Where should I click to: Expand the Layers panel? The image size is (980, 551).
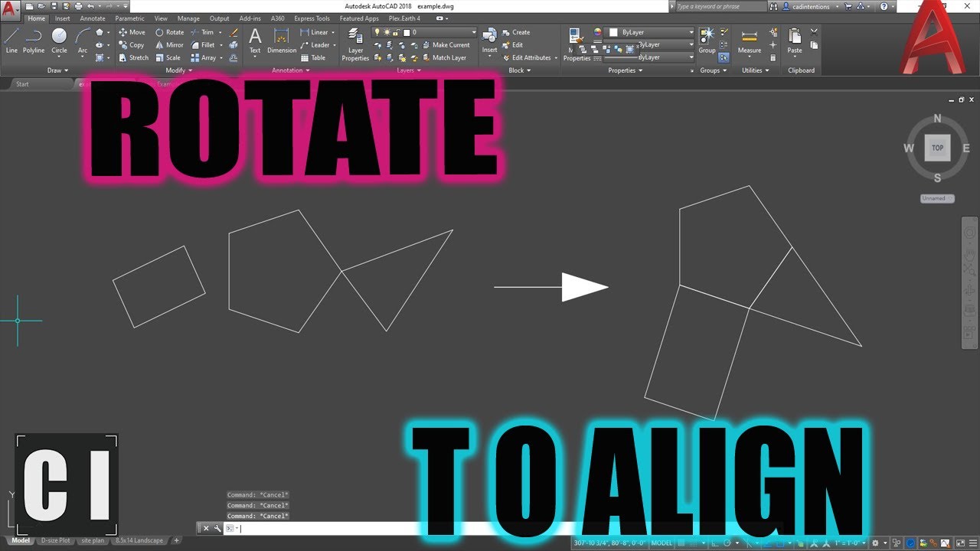[x=408, y=70]
